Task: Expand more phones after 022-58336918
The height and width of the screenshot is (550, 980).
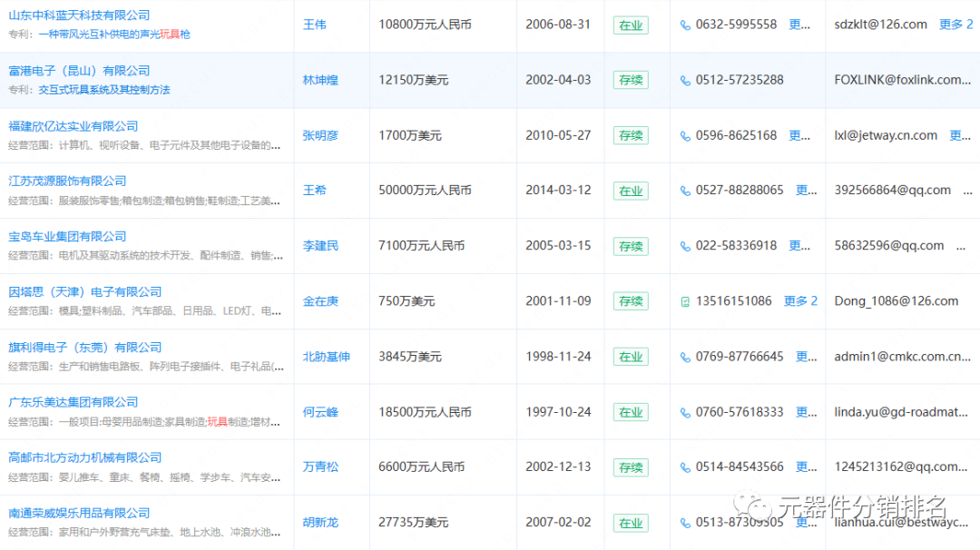Action: click(x=799, y=246)
